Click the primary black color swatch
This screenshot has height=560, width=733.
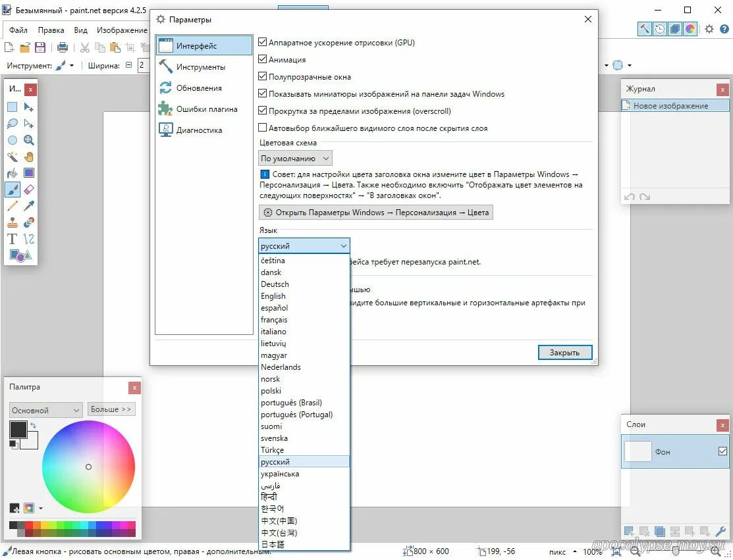tap(18, 429)
